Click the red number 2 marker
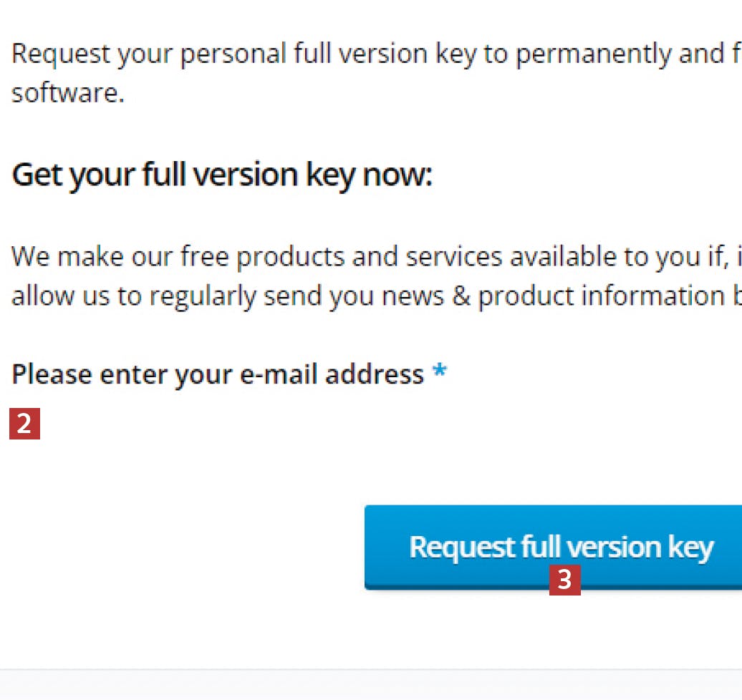This screenshot has height=700, width=742. [x=24, y=424]
